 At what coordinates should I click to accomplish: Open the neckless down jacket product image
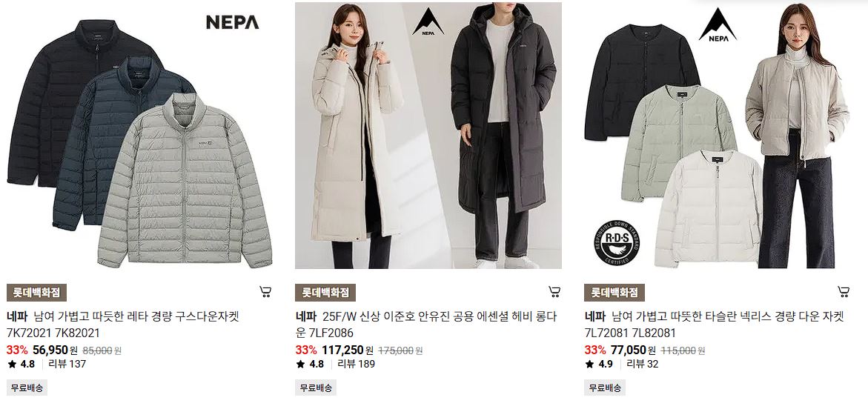(718, 136)
